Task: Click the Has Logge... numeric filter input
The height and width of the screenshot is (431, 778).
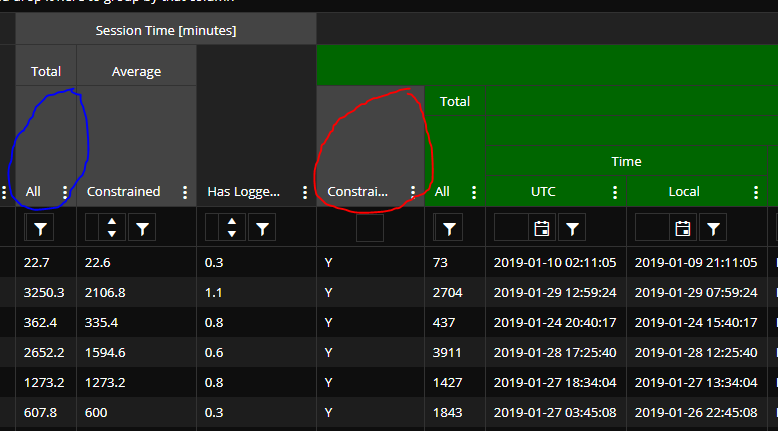Action: click(214, 228)
